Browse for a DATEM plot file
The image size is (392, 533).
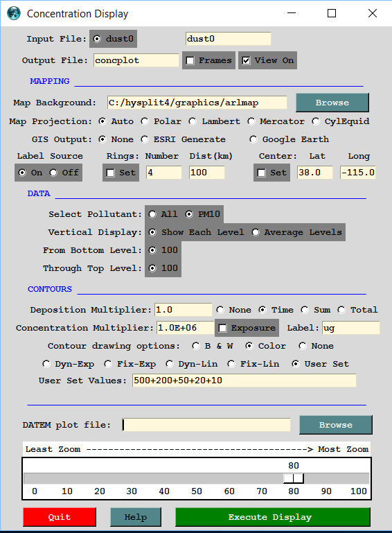[336, 425]
